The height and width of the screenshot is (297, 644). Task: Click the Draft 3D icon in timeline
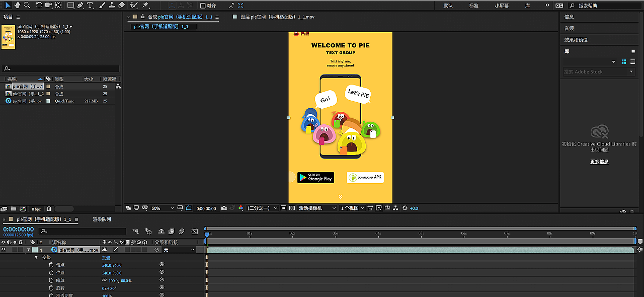pyautogui.click(x=148, y=231)
